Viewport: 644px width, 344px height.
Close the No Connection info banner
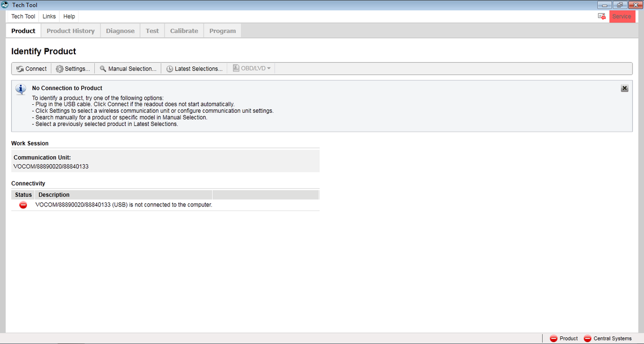[624, 88]
